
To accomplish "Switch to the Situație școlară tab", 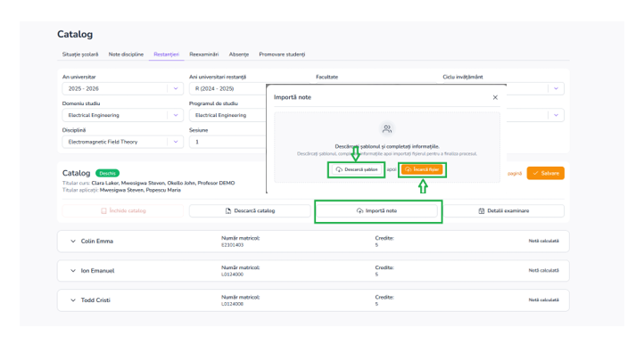I will pyautogui.click(x=80, y=54).
